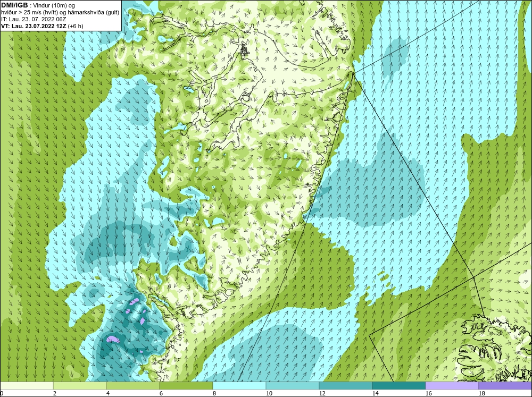
Task: Click the 'hviður > 25 m/s' legend description line
Action: click(x=60, y=13)
